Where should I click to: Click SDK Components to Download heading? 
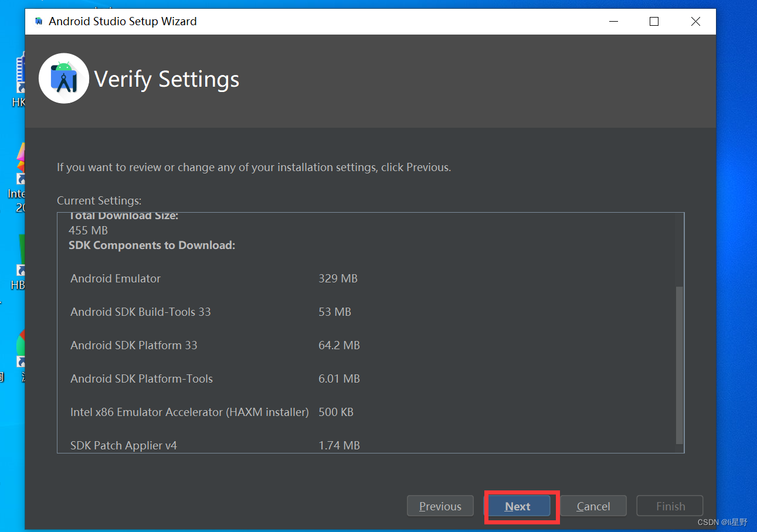[152, 245]
